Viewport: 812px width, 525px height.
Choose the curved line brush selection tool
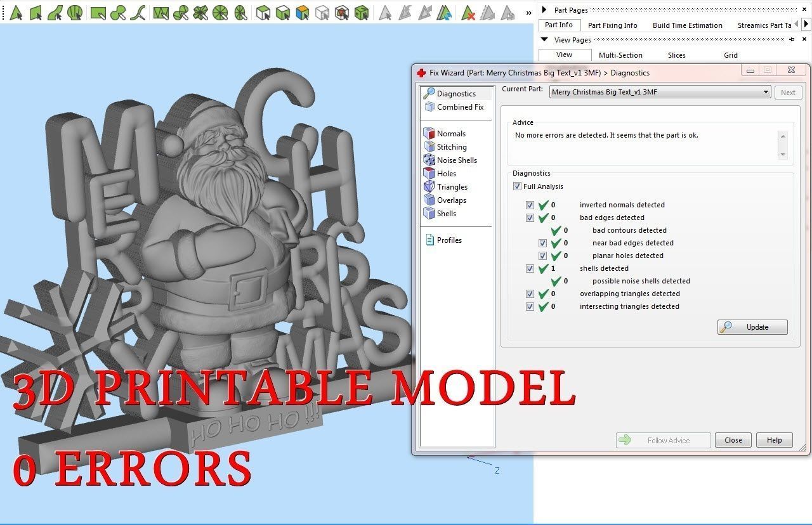point(138,12)
